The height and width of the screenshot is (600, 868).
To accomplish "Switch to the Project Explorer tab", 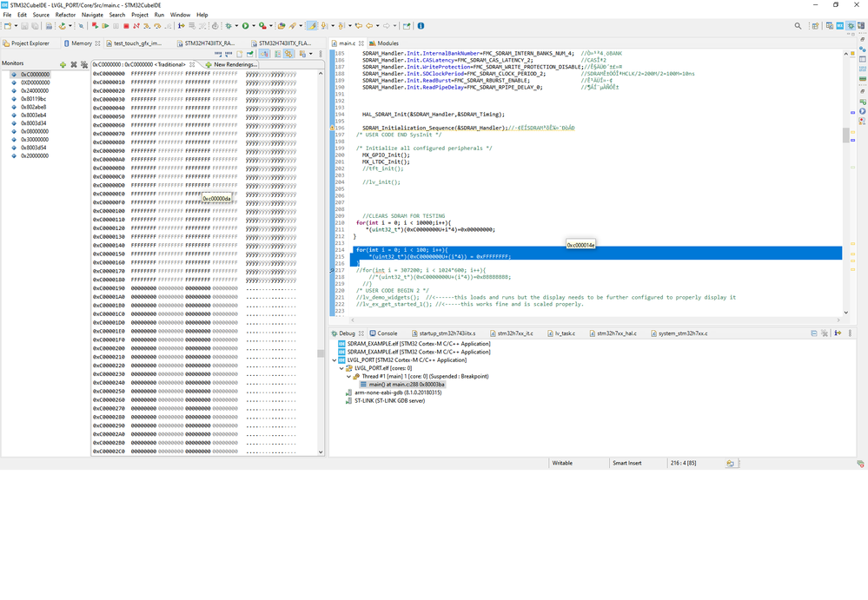I will click(x=26, y=43).
